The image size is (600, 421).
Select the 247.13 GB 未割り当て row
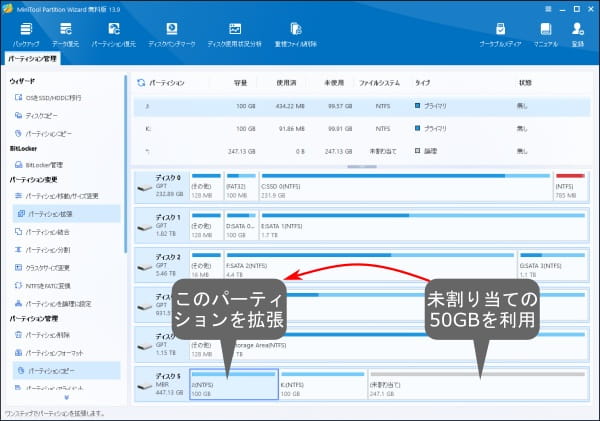click(x=362, y=152)
